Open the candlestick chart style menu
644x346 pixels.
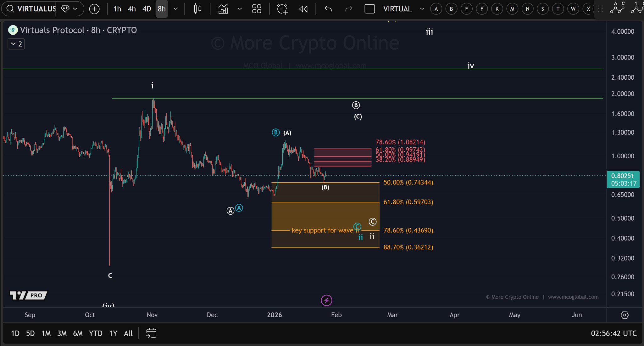point(197,9)
